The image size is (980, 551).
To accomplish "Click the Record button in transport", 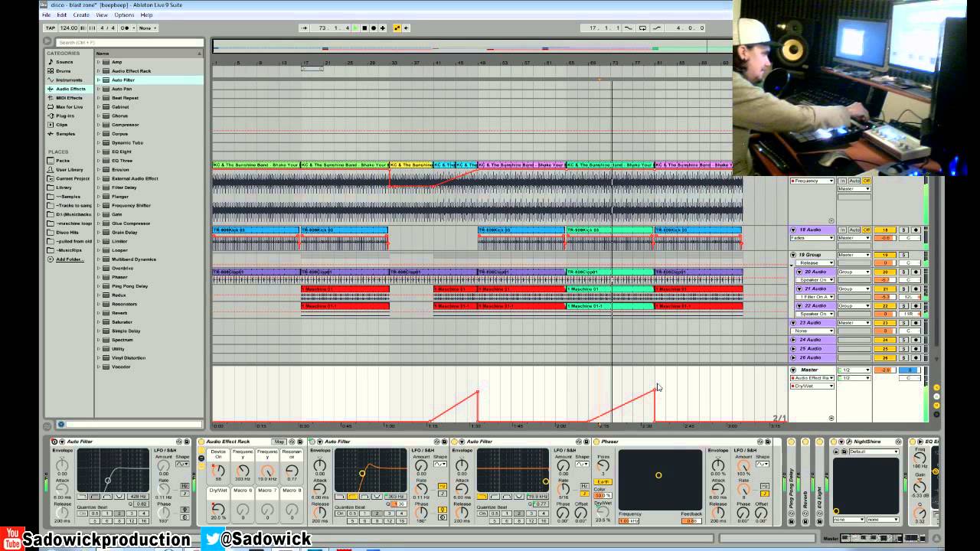I will tap(373, 28).
